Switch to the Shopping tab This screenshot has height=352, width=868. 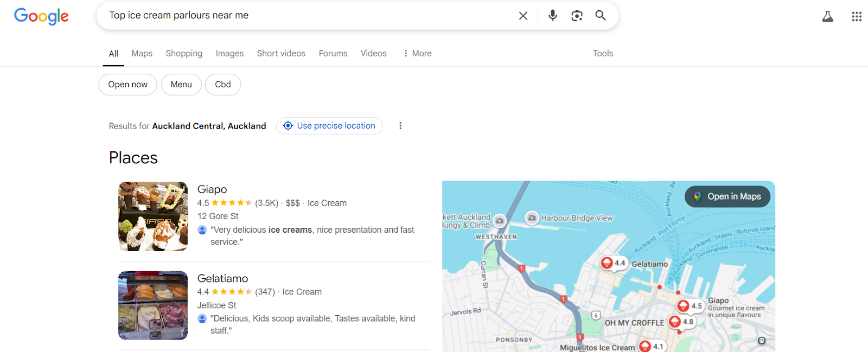184,53
